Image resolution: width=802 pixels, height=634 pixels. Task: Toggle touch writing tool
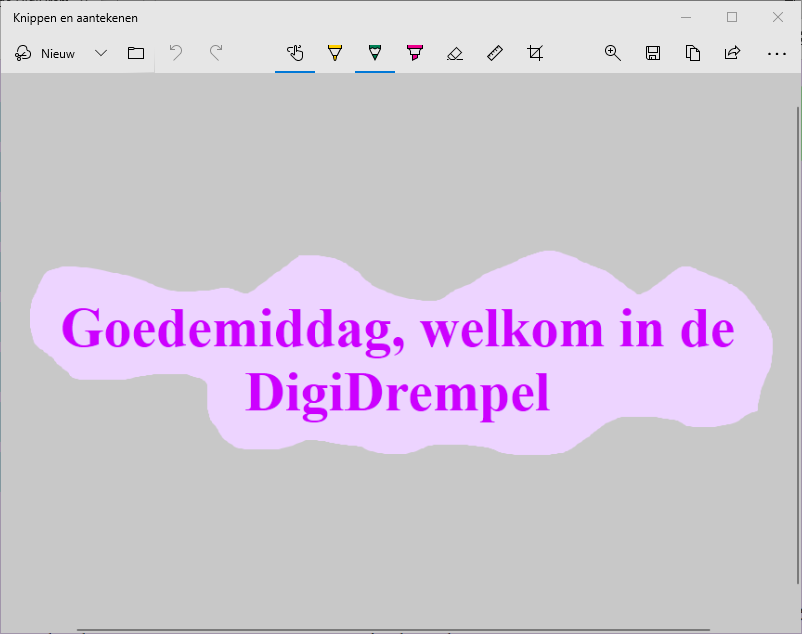pos(295,53)
